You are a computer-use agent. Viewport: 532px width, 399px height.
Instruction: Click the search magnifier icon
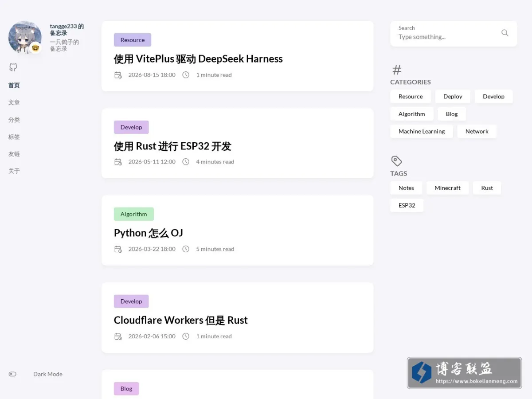pos(505,33)
